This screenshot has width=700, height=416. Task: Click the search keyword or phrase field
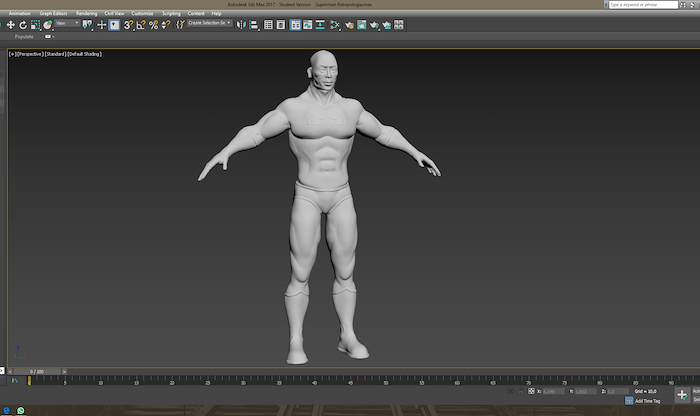643,4
